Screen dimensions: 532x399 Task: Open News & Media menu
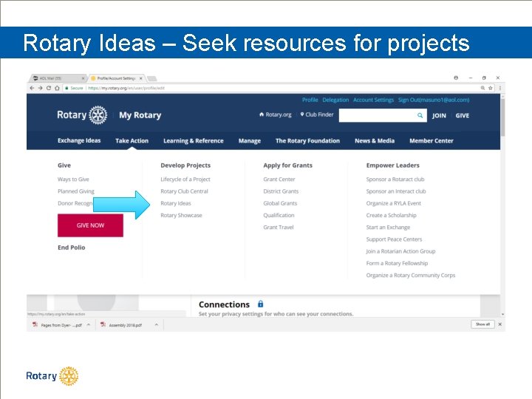point(375,141)
